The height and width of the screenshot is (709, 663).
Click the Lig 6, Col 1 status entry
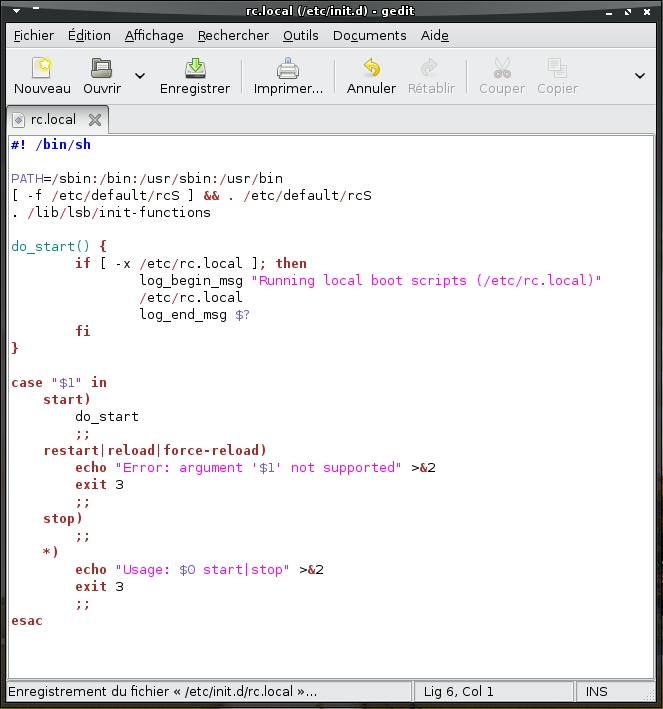(x=459, y=692)
